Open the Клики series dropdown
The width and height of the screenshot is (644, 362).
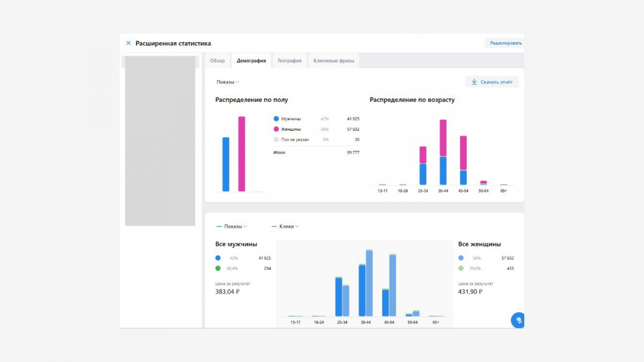(285, 226)
